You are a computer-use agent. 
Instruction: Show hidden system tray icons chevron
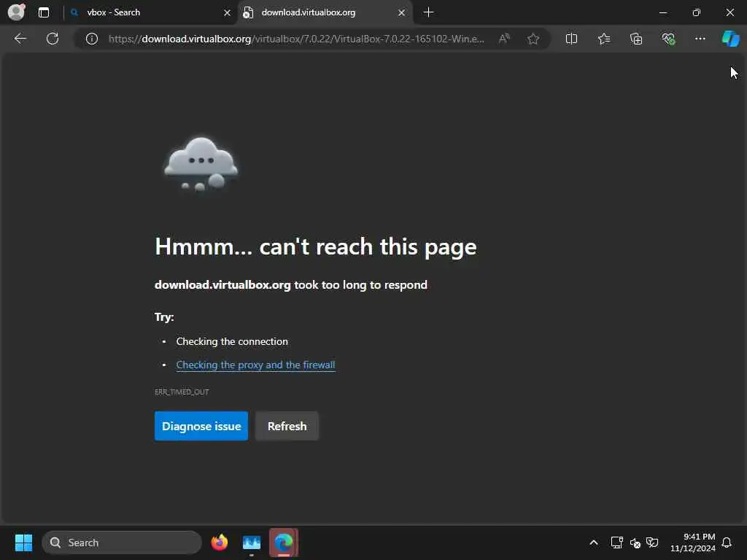594,542
